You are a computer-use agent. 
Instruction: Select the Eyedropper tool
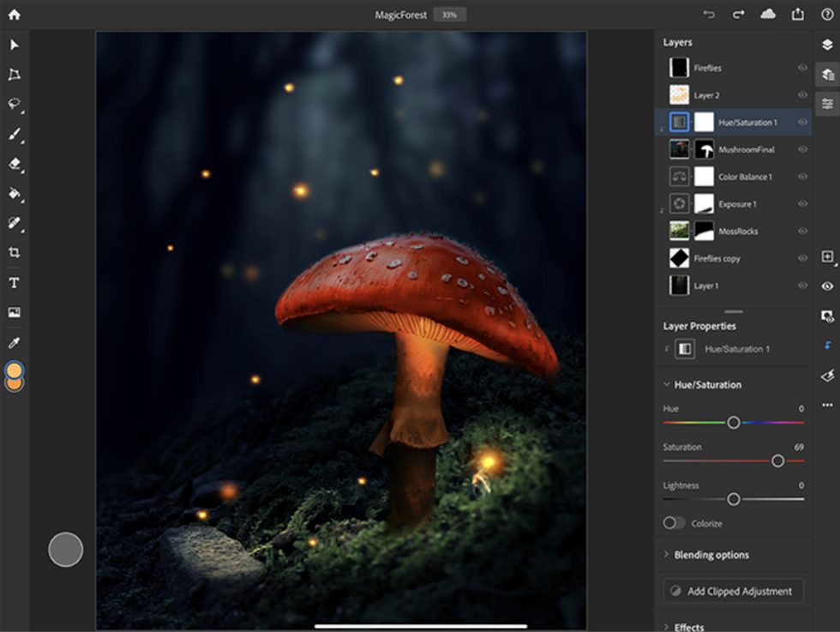coord(14,341)
